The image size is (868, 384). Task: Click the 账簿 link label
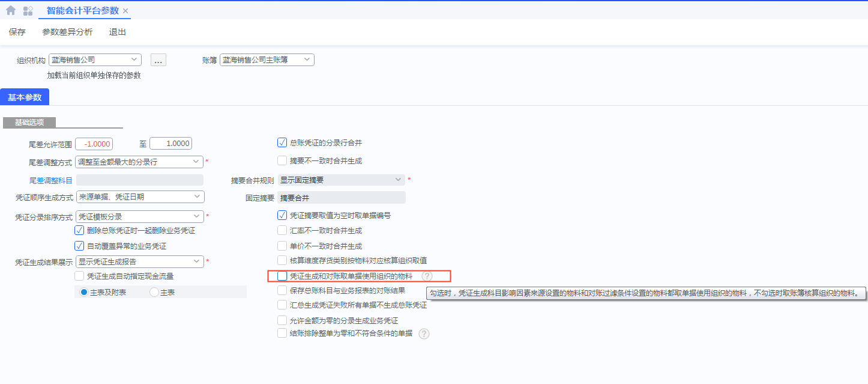click(209, 60)
